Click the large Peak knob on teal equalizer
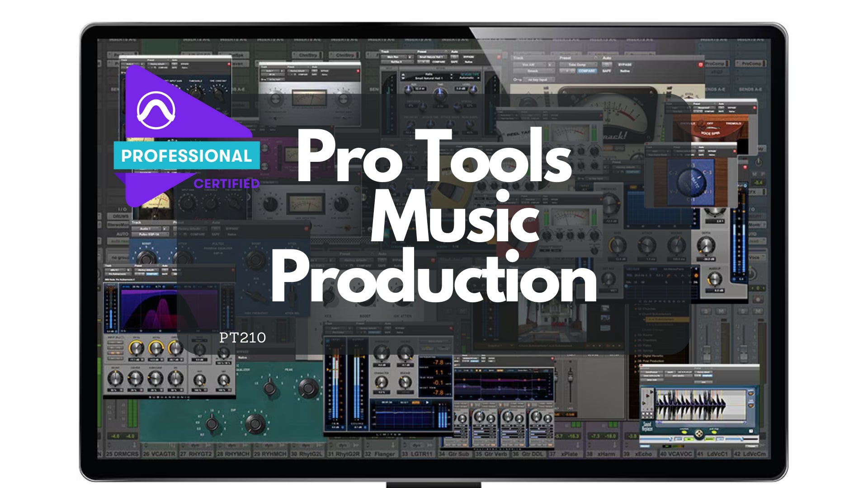This screenshot has height=488, width=868. pyautogui.click(x=309, y=388)
